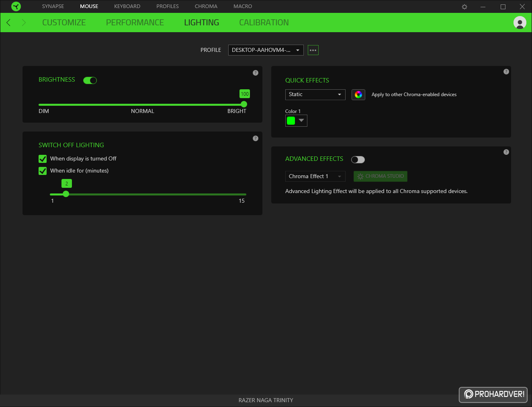Click the Razer Naga Trinity device label

(266, 400)
